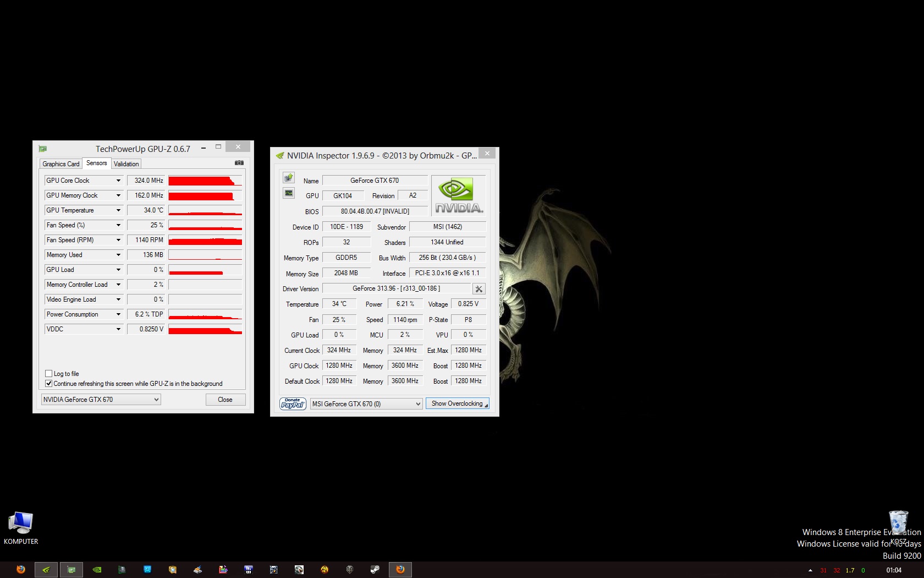Open the GPU-Z title bar system icon
This screenshot has height=578, width=924.
42,149
